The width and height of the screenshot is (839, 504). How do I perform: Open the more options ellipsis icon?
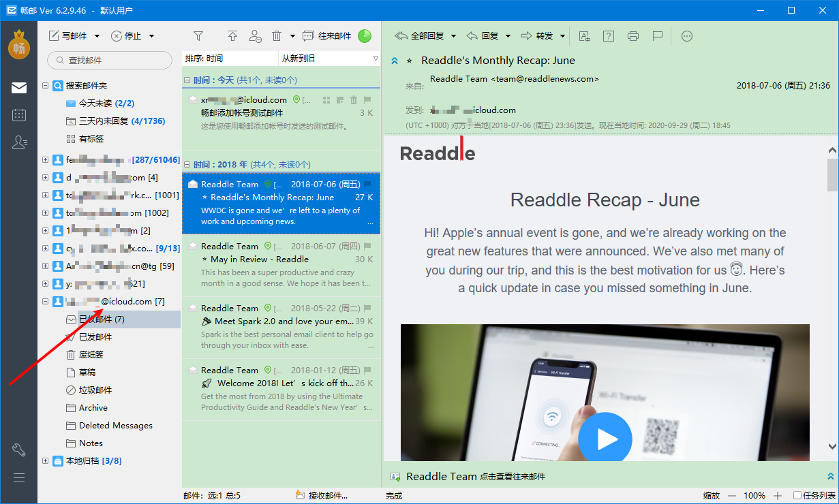pyautogui.click(x=687, y=36)
